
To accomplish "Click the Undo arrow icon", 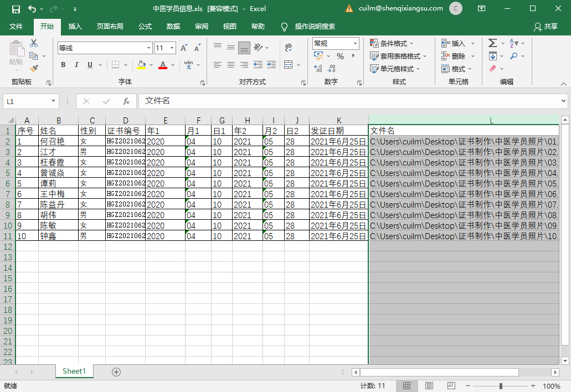I will 32,9.
